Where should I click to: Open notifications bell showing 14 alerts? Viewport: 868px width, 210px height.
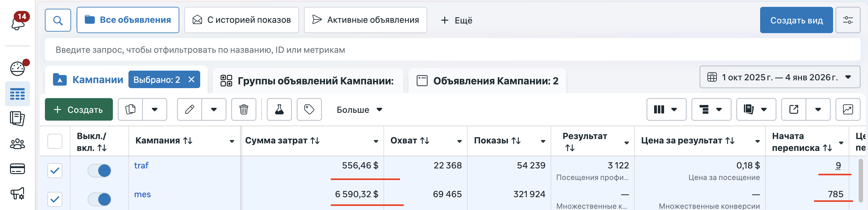coord(17,20)
